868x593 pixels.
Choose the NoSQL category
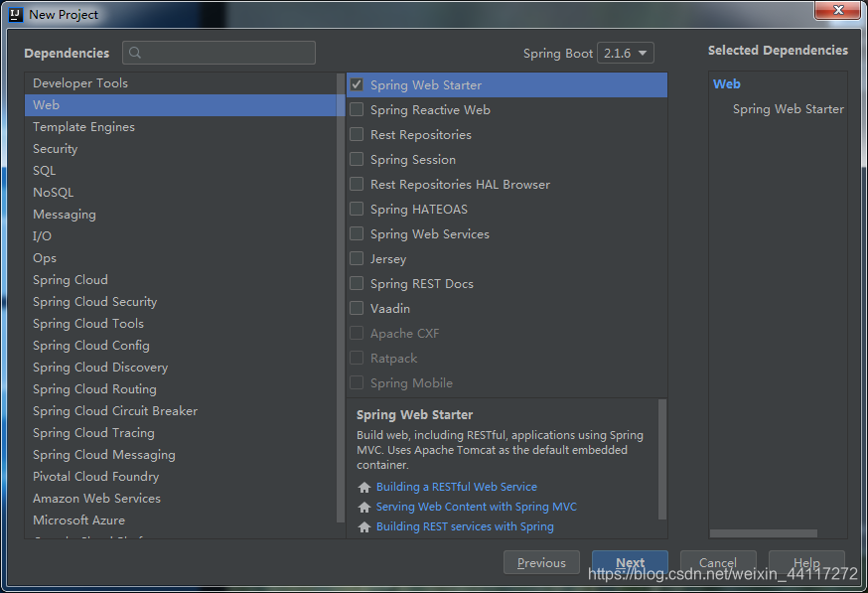181,193
